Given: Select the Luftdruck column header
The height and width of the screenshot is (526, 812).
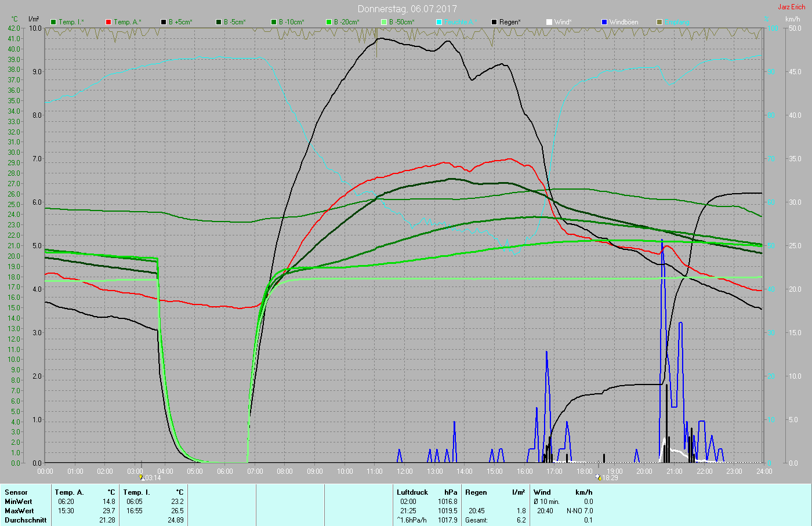Looking at the screenshot, I should pyautogui.click(x=412, y=492).
